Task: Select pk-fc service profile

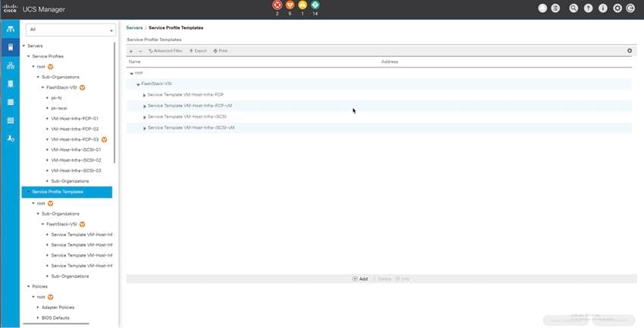Action: pos(56,98)
